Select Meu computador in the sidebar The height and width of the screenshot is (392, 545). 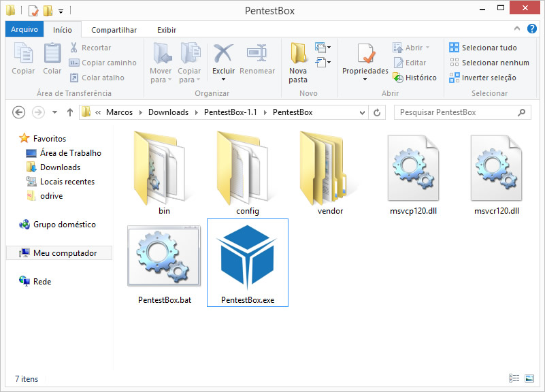(x=59, y=252)
